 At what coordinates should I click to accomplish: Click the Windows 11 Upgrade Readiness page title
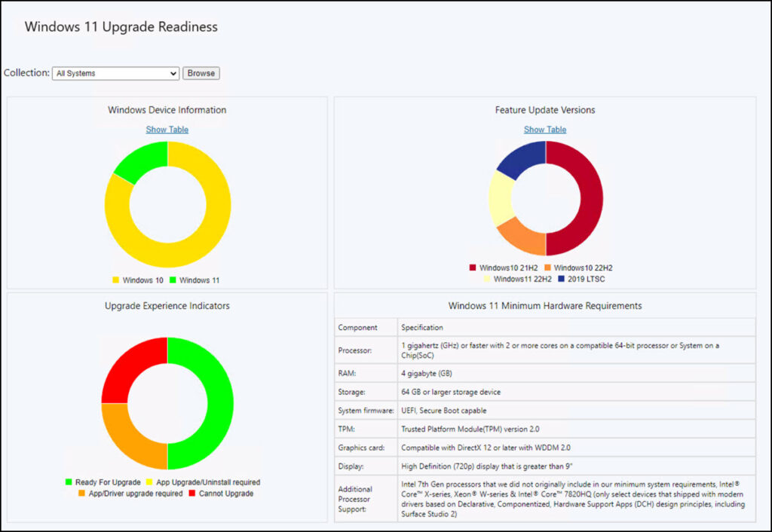click(x=121, y=26)
